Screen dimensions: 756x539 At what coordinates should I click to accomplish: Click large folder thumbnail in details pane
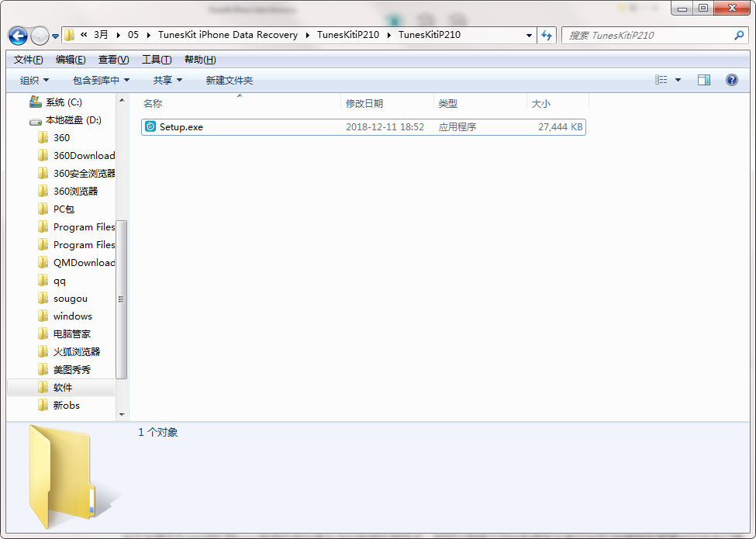coord(74,477)
